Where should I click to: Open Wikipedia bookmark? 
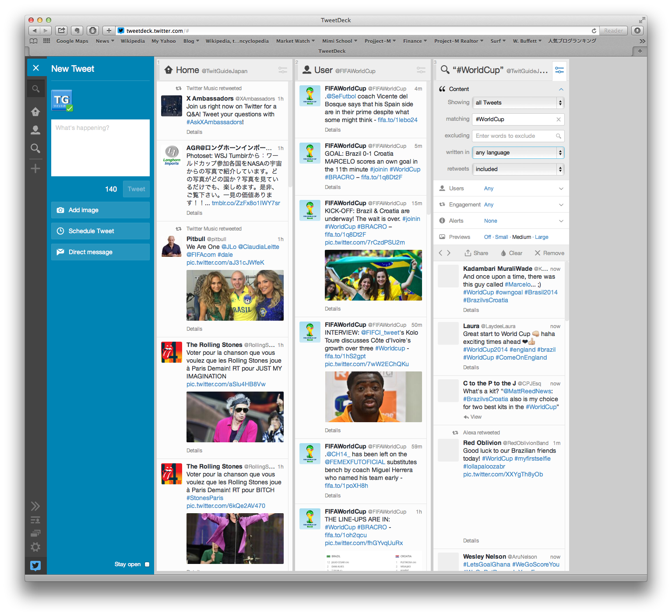(133, 41)
